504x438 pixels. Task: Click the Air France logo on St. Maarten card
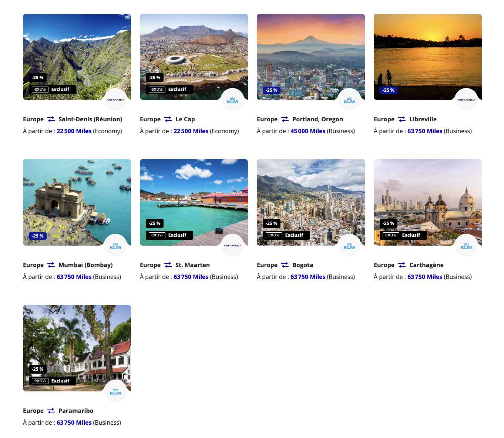coord(232,246)
